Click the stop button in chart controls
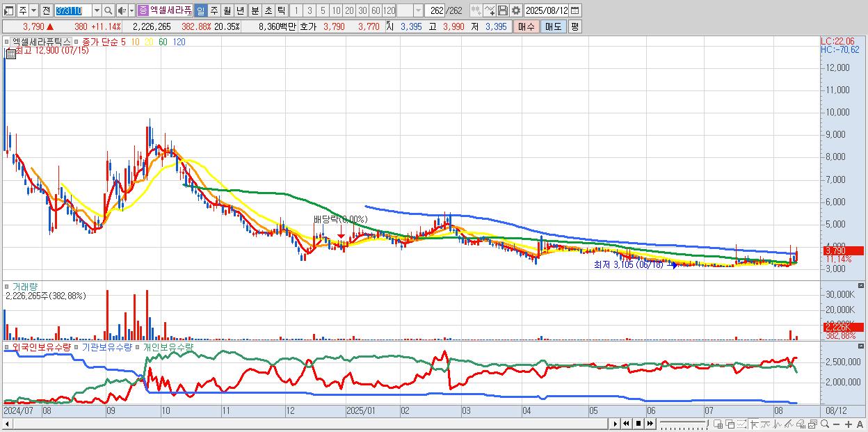Screen dimensions: 868x432 pos(638,424)
